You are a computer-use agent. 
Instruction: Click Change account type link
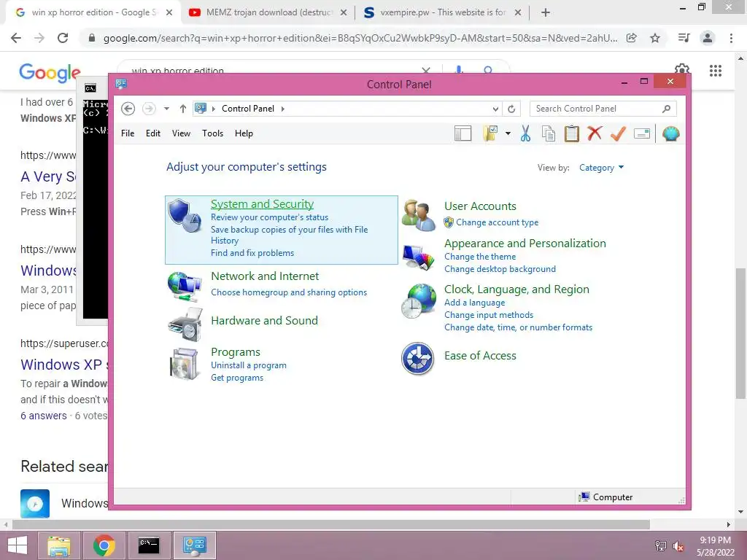click(497, 222)
